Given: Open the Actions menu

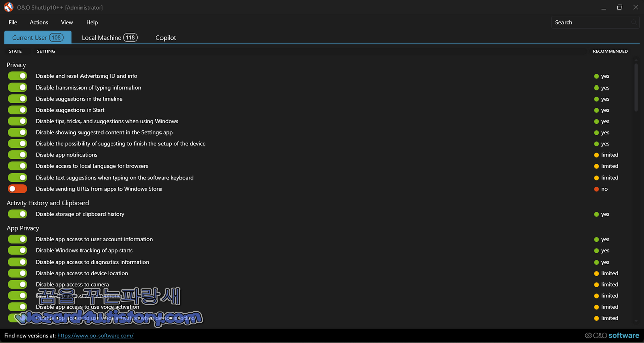Looking at the screenshot, I should [39, 22].
